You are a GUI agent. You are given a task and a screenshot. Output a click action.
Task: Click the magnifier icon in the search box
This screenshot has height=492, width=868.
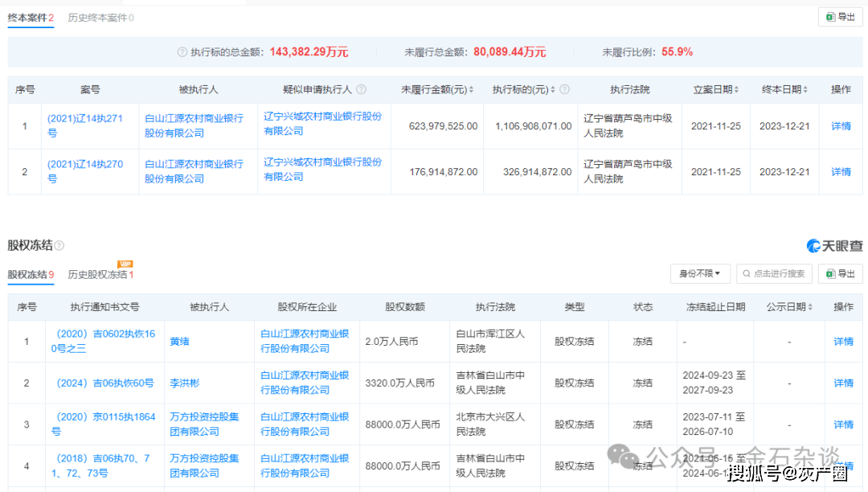pos(746,273)
